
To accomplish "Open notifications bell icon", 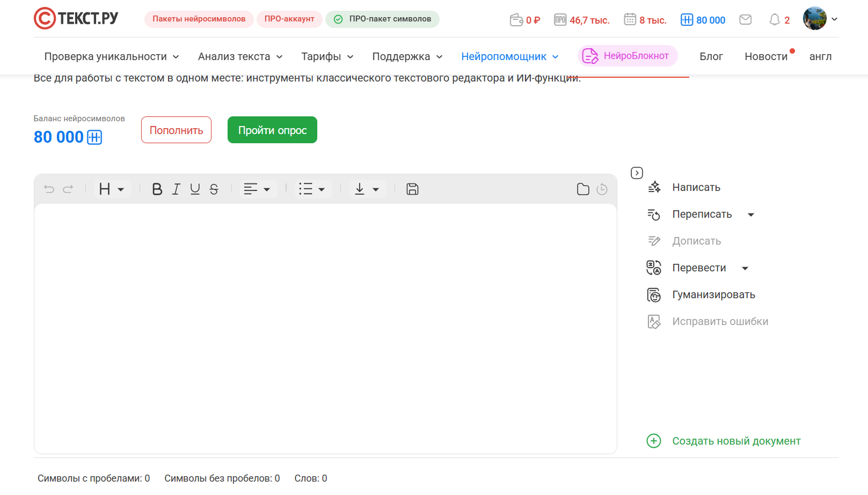I will [x=774, y=20].
